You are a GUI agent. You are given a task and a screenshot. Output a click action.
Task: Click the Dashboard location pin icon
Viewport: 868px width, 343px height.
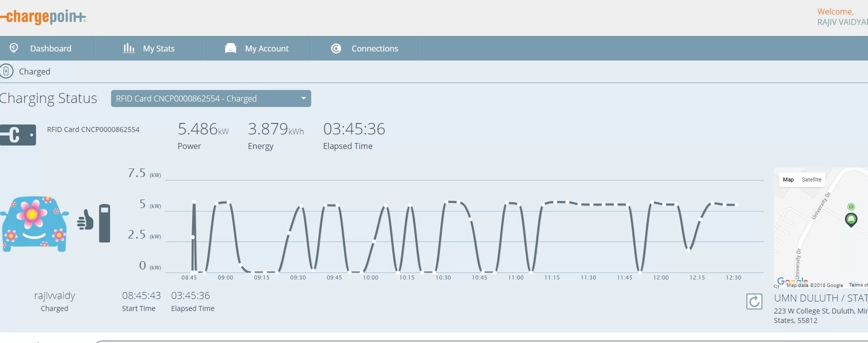pos(14,48)
